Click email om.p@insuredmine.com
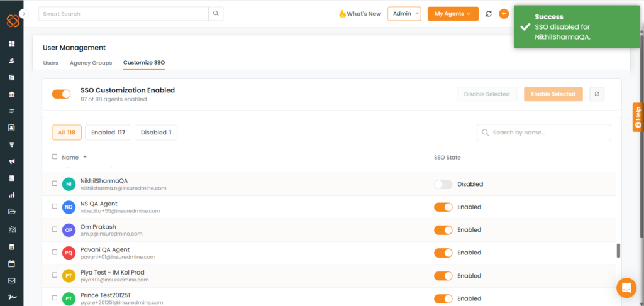Viewport: 644px width, 306px height. (111, 234)
